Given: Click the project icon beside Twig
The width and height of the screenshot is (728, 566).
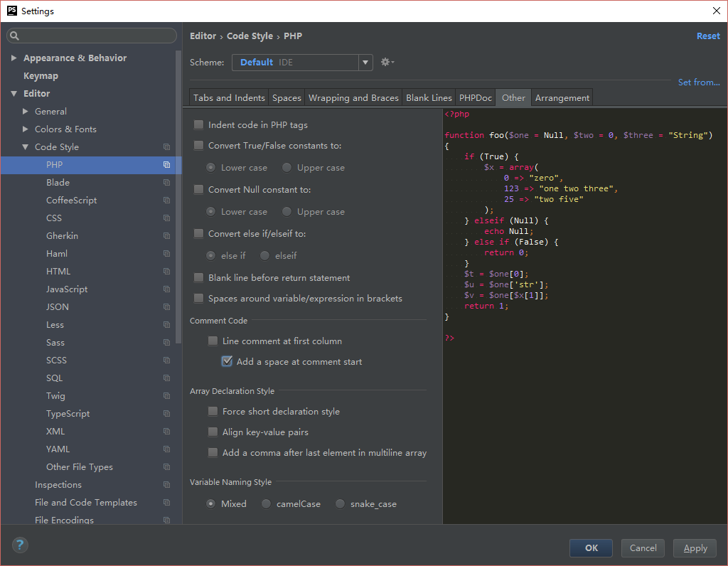Looking at the screenshot, I should (x=166, y=395).
